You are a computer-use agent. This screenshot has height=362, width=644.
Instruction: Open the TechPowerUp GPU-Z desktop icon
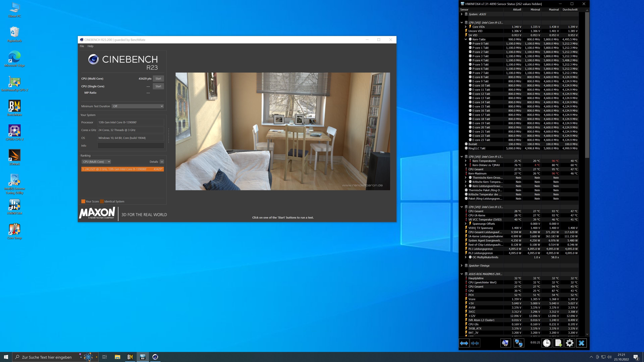click(x=14, y=83)
